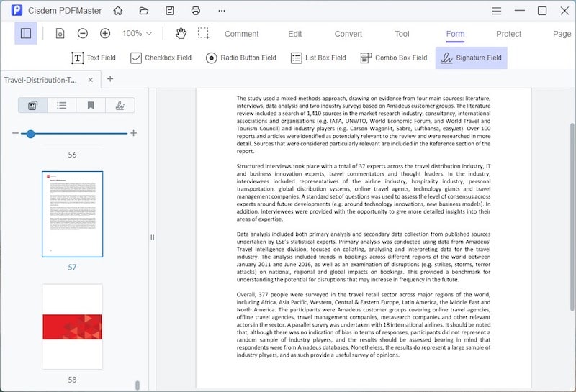The image size is (576, 392).
Task: Click the Signature Field button
Action: point(471,58)
